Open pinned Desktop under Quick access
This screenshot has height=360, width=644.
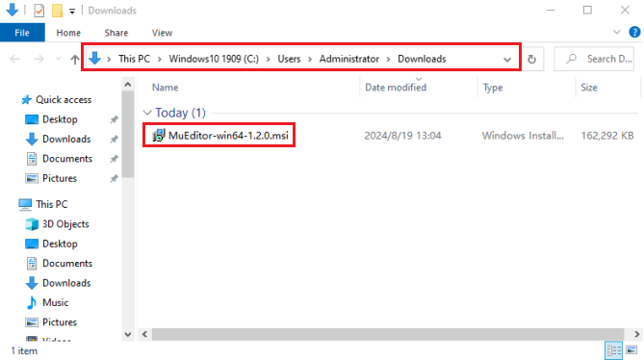[60, 119]
